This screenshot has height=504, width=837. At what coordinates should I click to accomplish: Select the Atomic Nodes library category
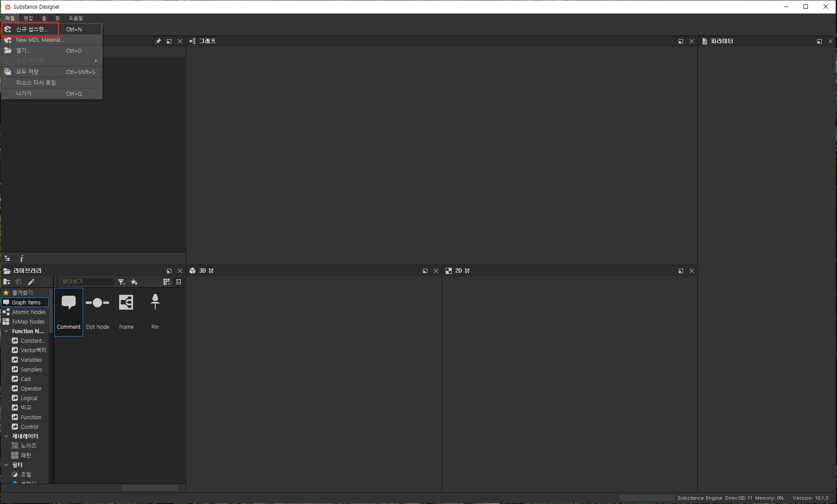pyautogui.click(x=29, y=312)
